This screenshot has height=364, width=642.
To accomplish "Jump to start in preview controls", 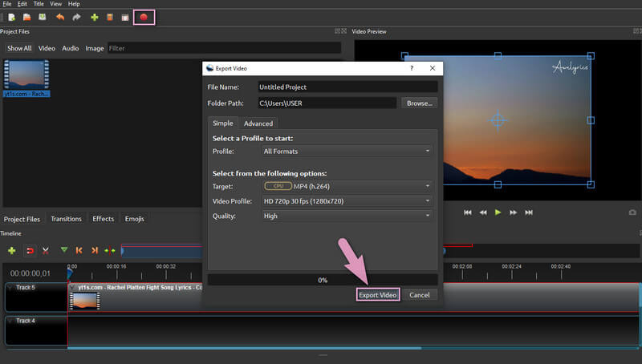I will (x=468, y=212).
